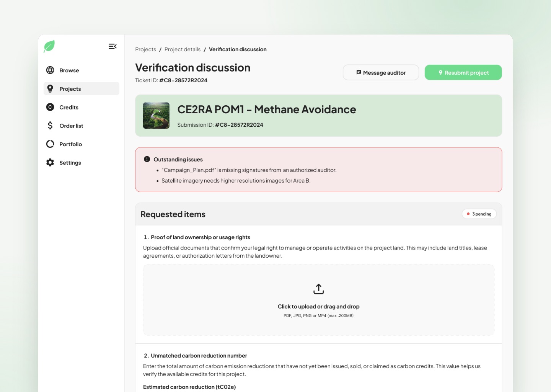
Task: Click the Browse globe icon
Action: [50, 70]
